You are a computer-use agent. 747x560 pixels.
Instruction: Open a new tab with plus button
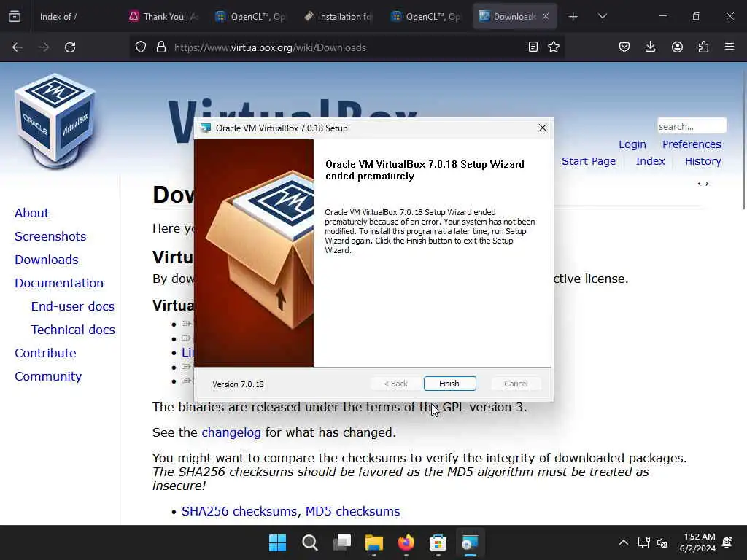[573, 17]
